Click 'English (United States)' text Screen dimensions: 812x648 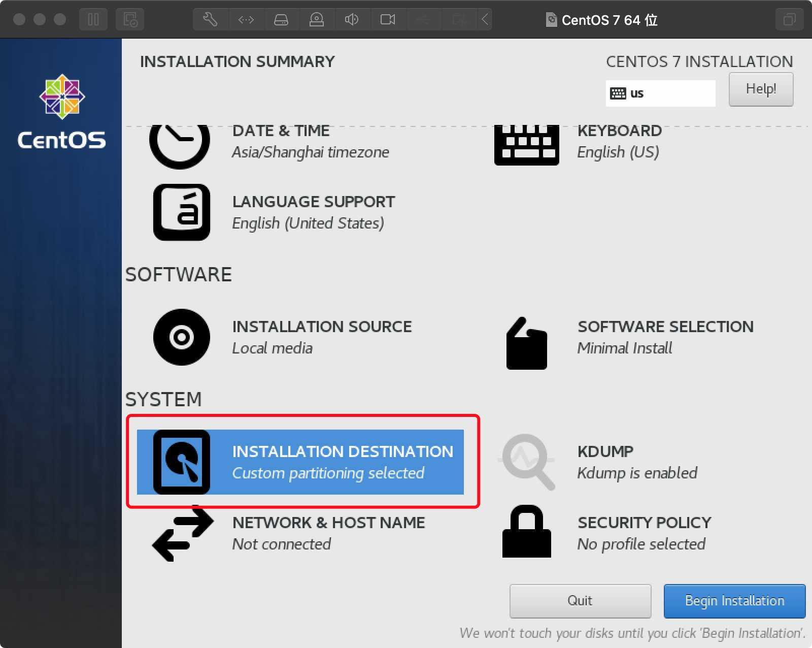pyautogui.click(x=308, y=223)
